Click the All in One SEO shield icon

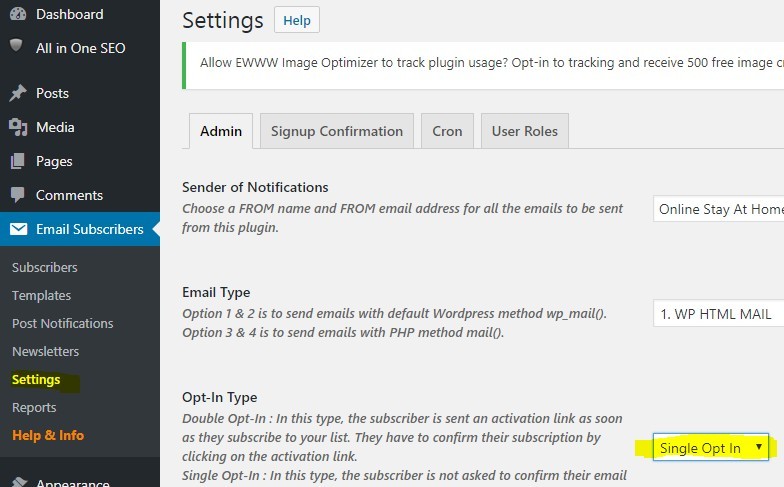16,46
